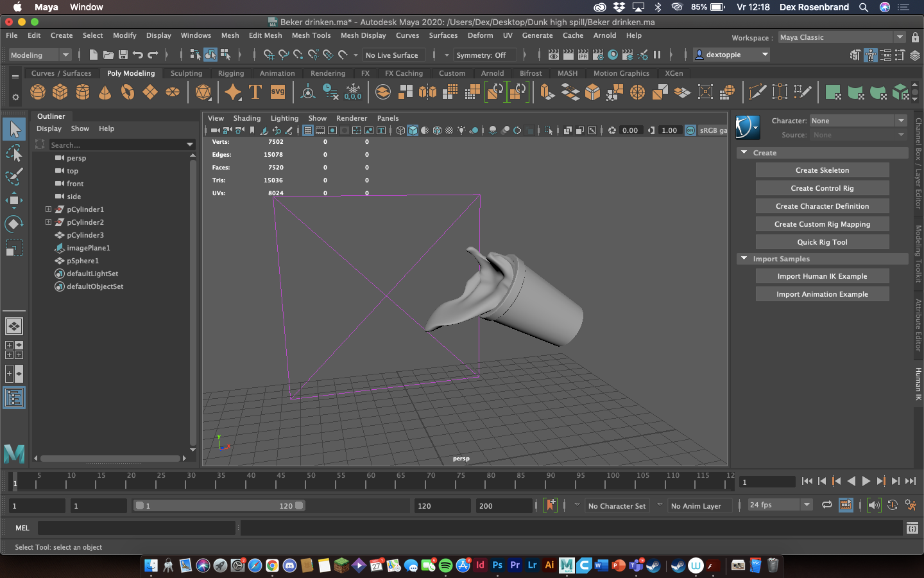924x578 pixels.
Task: Click the SVG import shelf icon
Action: (x=277, y=92)
